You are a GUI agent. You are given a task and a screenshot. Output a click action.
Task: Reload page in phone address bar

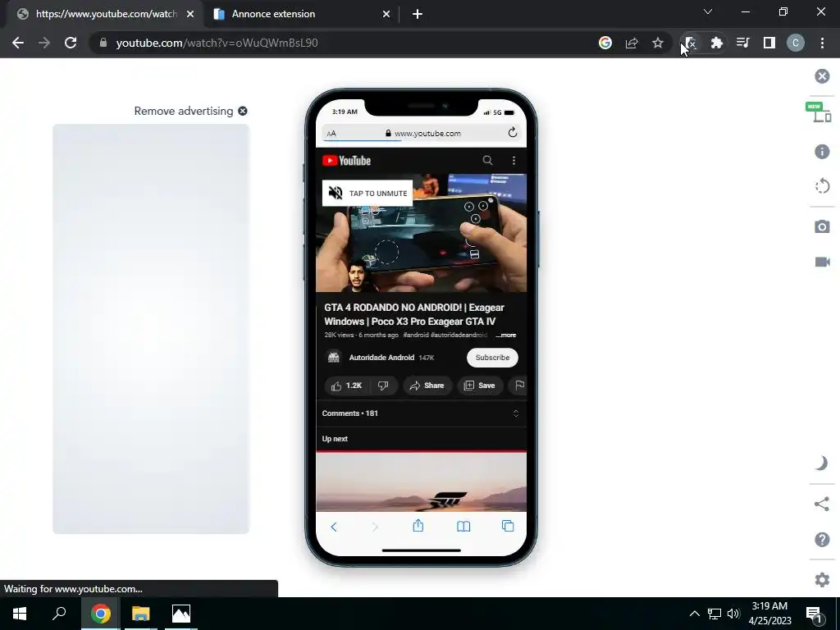click(x=512, y=132)
